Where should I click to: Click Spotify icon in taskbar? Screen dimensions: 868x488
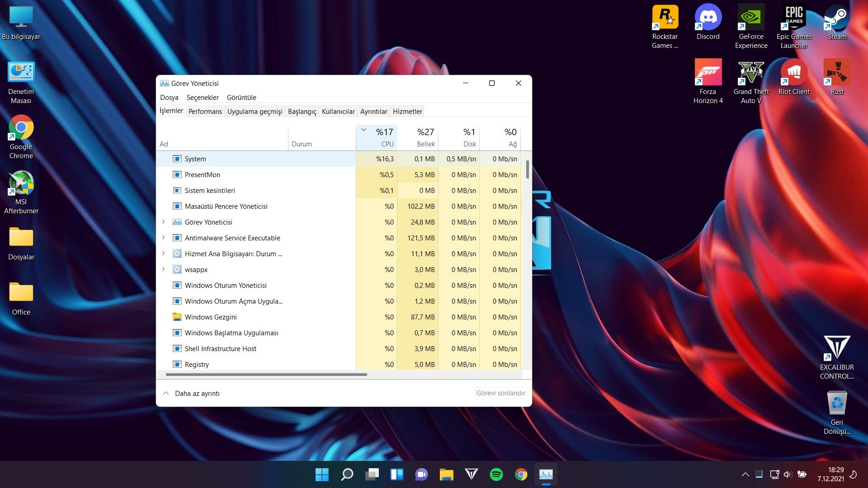click(496, 474)
